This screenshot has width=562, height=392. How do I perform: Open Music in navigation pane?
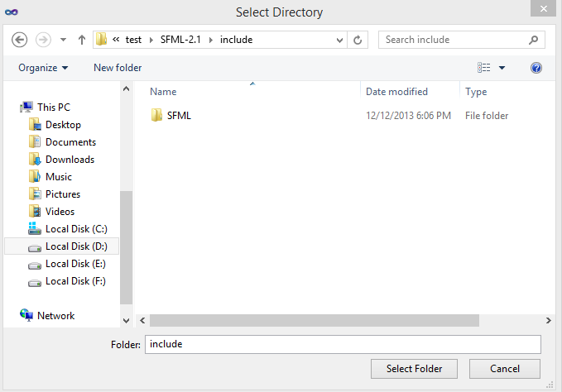coord(59,177)
